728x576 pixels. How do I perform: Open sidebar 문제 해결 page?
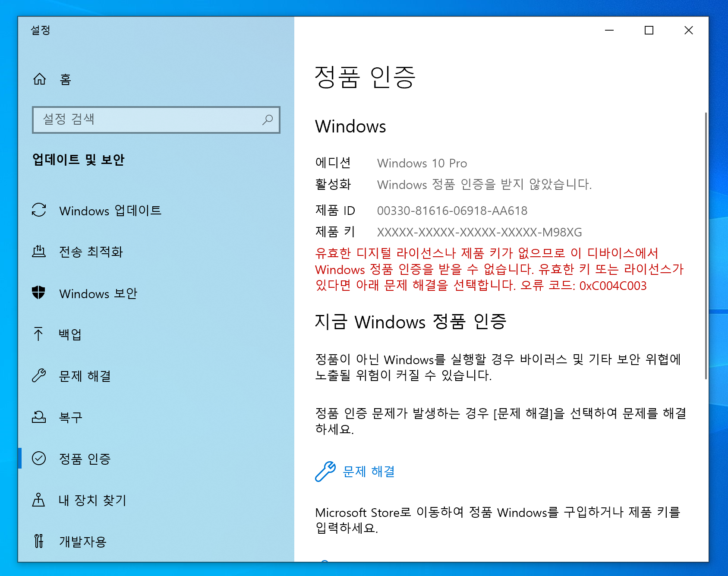(x=156, y=376)
